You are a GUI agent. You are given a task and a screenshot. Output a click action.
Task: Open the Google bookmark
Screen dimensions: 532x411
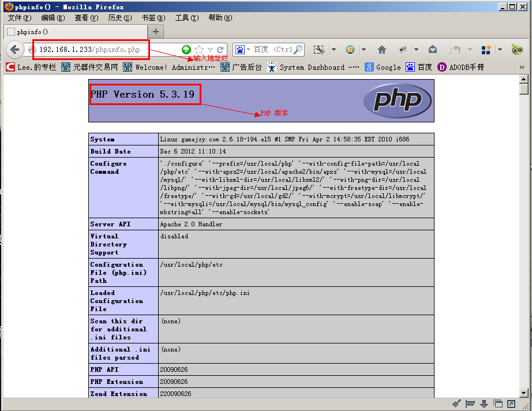click(383, 67)
